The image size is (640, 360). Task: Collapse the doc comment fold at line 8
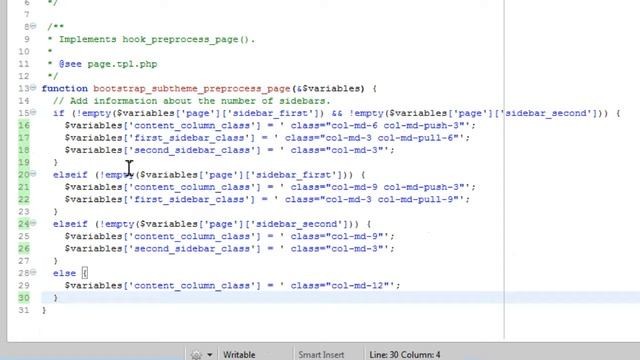pos(33,26)
